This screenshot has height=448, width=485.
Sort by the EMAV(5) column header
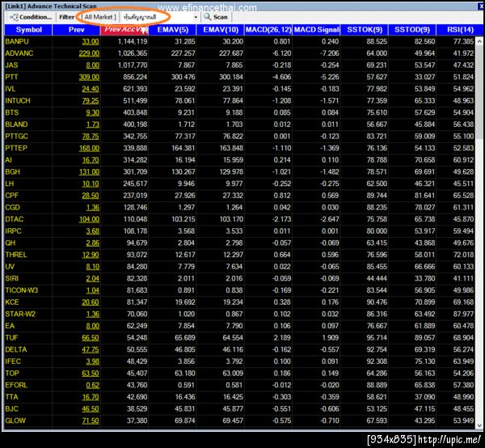172,30
